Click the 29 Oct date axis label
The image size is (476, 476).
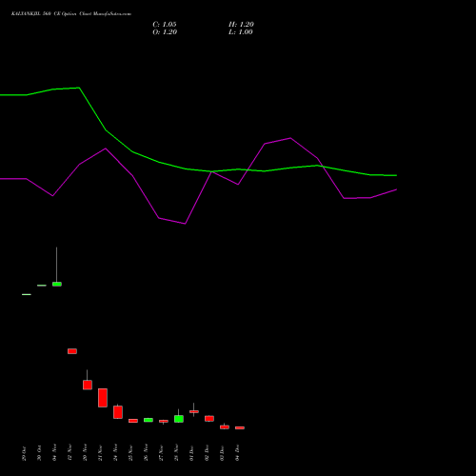(25, 454)
